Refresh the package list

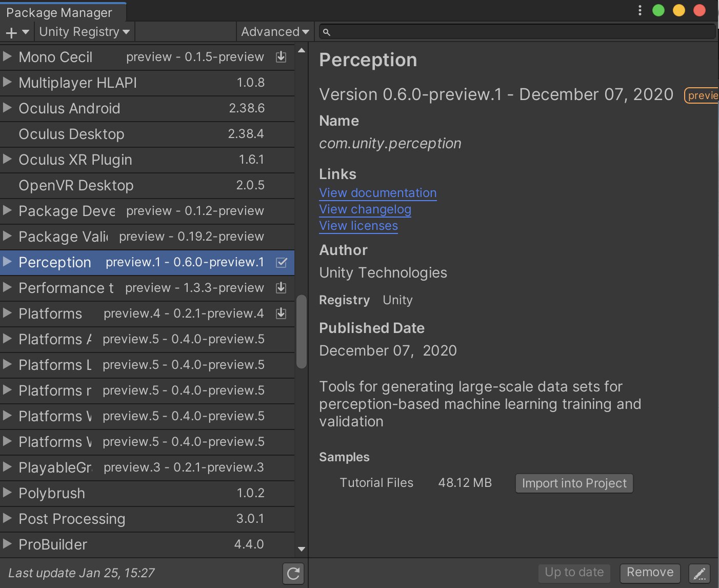click(293, 574)
